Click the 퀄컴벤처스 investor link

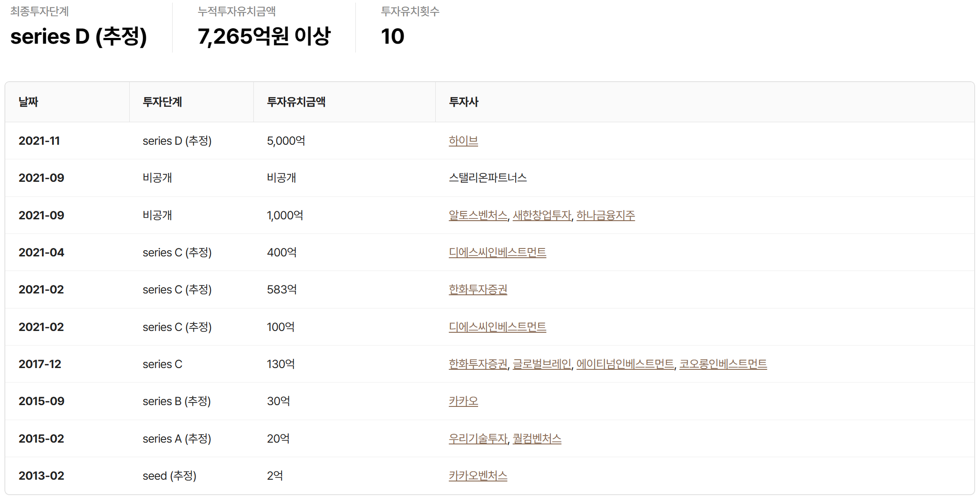(x=537, y=439)
